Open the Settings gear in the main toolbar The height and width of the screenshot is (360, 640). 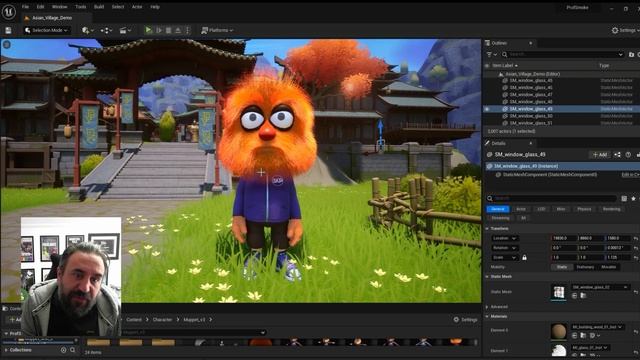(x=625, y=30)
